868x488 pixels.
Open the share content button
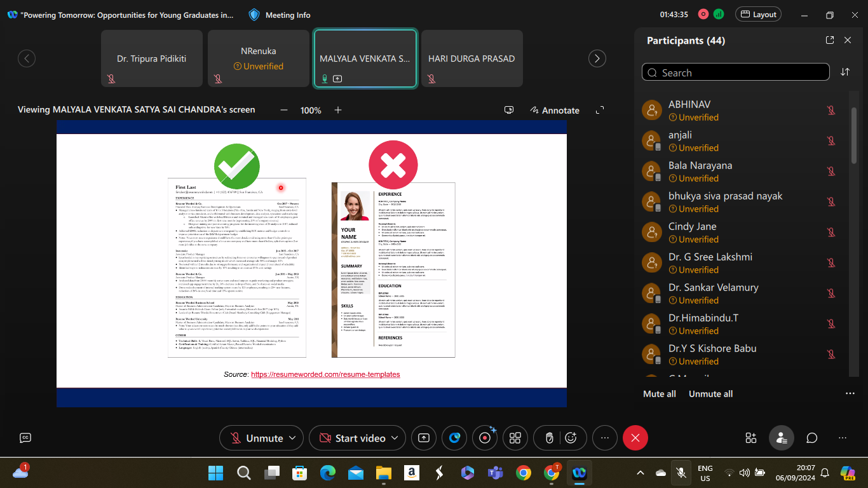[424, 438]
